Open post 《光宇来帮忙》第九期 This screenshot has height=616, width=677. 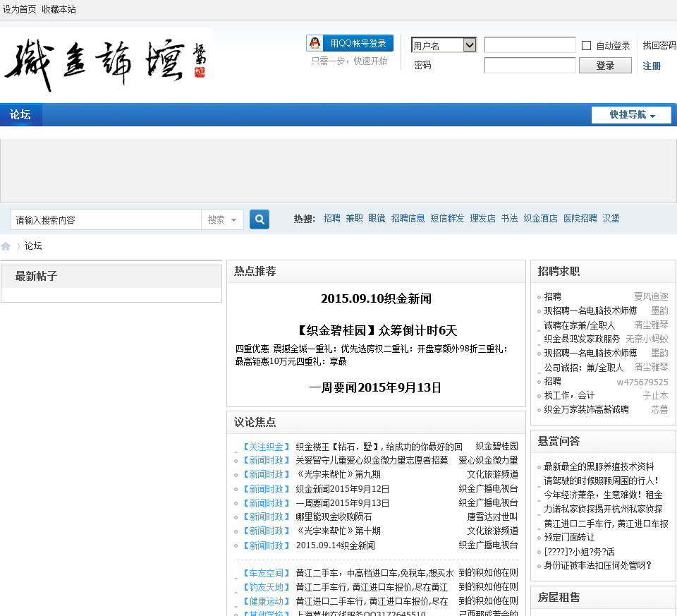coord(338,474)
